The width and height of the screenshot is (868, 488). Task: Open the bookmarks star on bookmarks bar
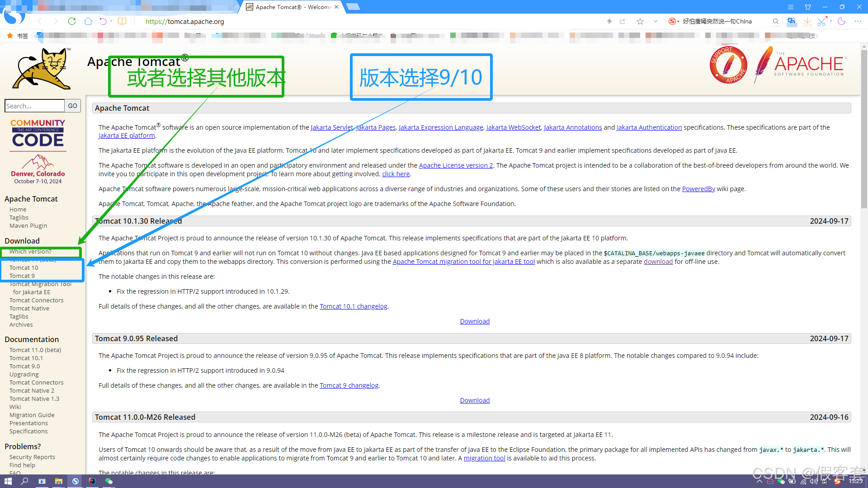point(10,36)
